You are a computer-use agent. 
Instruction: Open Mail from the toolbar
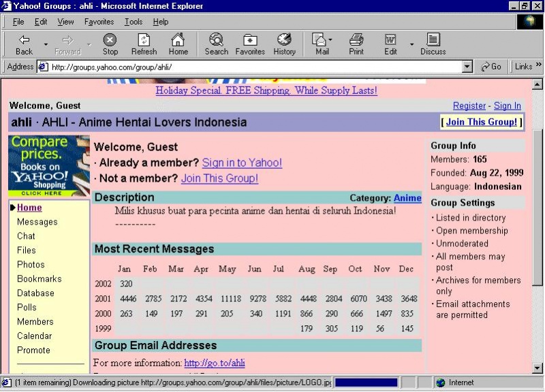tap(321, 43)
